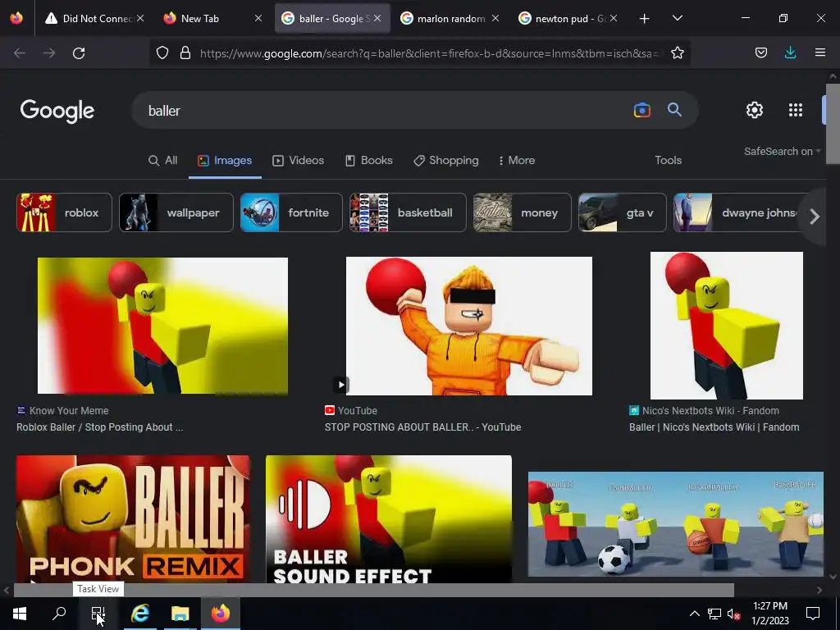840x630 pixels.
Task: Click the magnifier search button
Action: [x=674, y=110]
